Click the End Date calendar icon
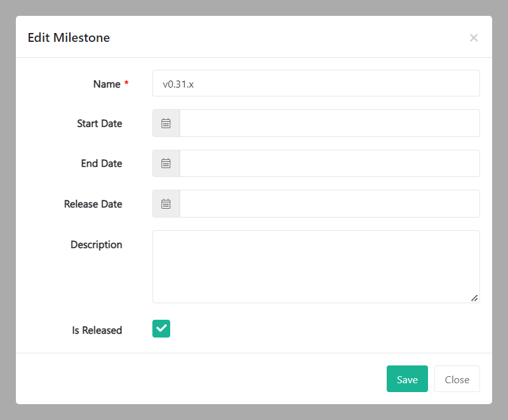The width and height of the screenshot is (508, 420). point(166,164)
